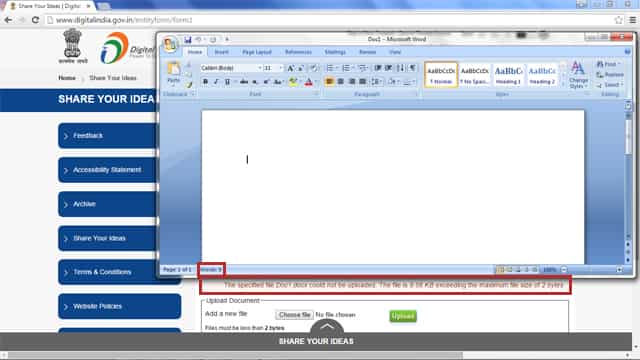This screenshot has width=640, height=360.
Task: Toggle show paragraph marks button
Action: [x=412, y=68]
